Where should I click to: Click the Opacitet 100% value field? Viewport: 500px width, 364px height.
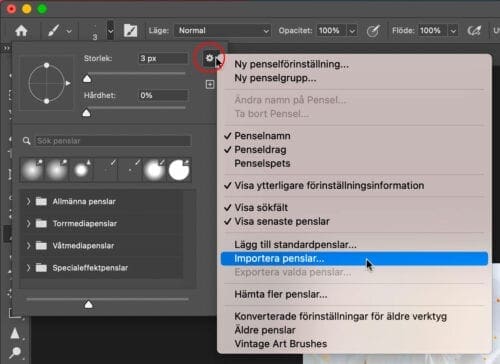[x=331, y=31]
